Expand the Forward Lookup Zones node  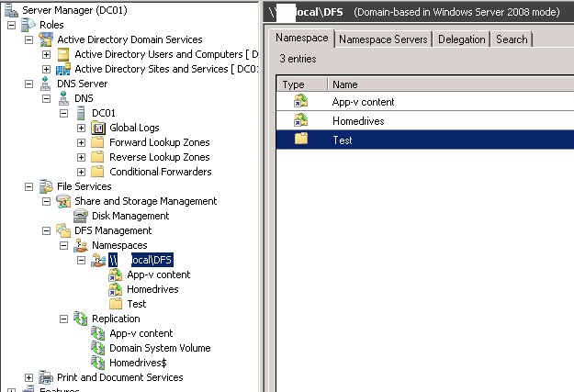coord(82,142)
